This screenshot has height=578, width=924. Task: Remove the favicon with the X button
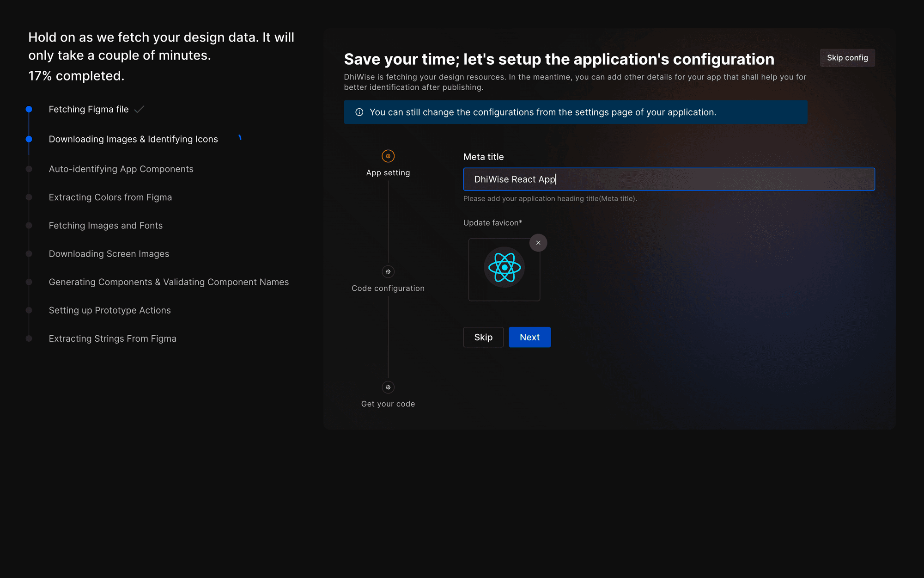(538, 243)
